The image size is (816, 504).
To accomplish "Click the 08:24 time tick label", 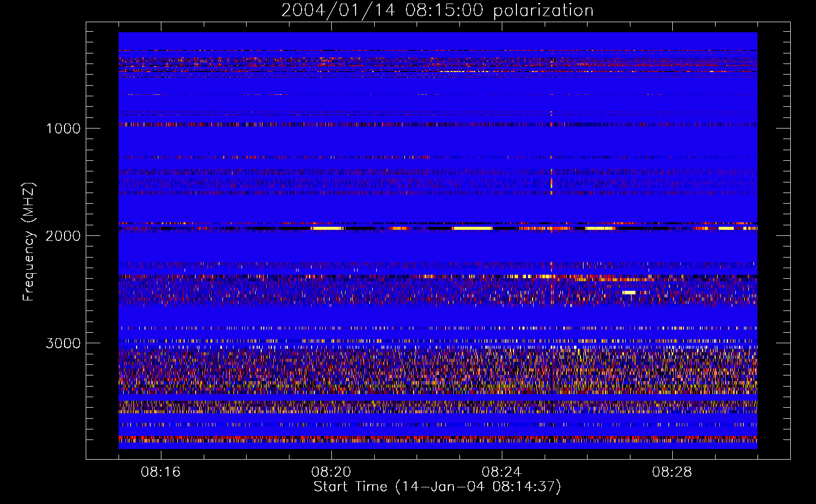I will point(502,472).
